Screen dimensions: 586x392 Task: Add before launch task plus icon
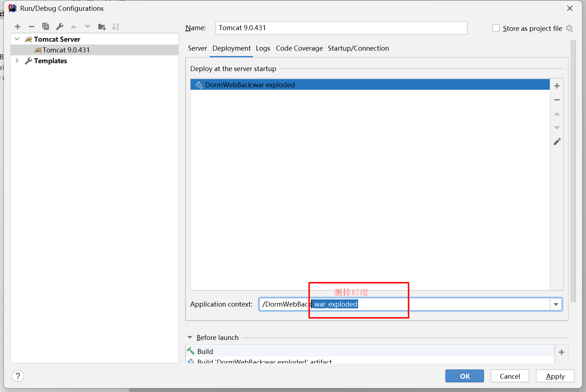(x=562, y=352)
